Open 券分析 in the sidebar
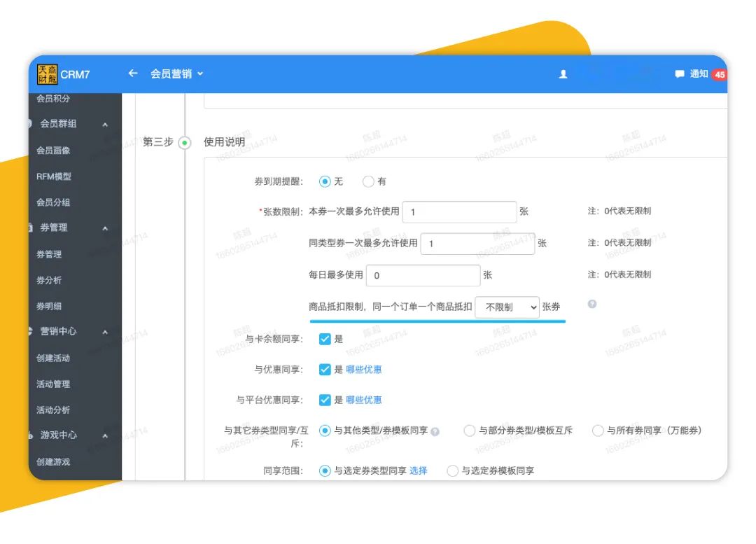Image resolution: width=756 pixels, height=544 pixels. [x=49, y=280]
